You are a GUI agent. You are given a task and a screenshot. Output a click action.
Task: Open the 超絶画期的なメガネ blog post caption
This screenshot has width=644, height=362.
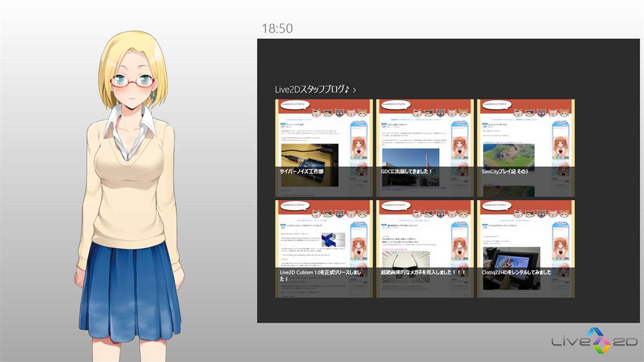(424, 272)
